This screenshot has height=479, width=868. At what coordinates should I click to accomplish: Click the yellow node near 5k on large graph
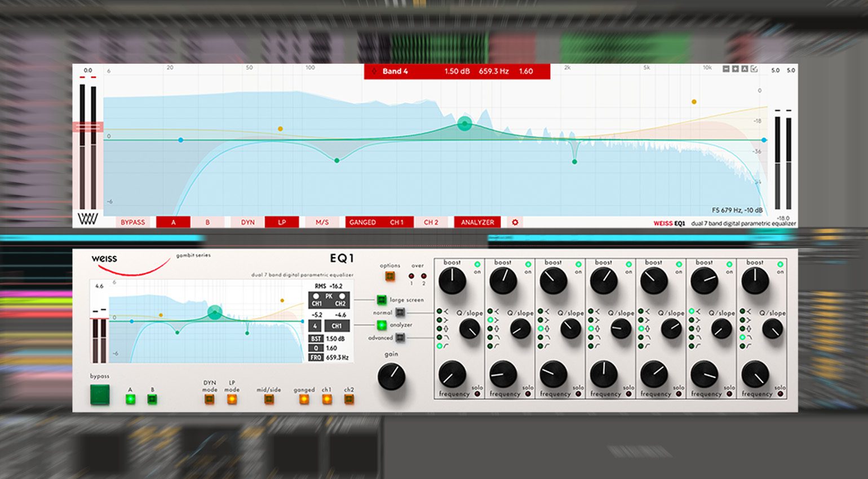pos(694,102)
